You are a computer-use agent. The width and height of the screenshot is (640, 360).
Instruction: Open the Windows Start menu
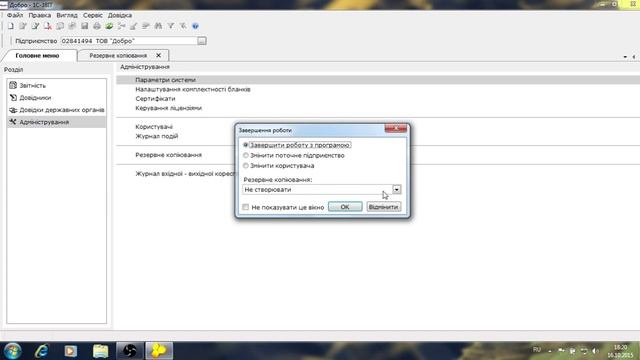coord(13,351)
